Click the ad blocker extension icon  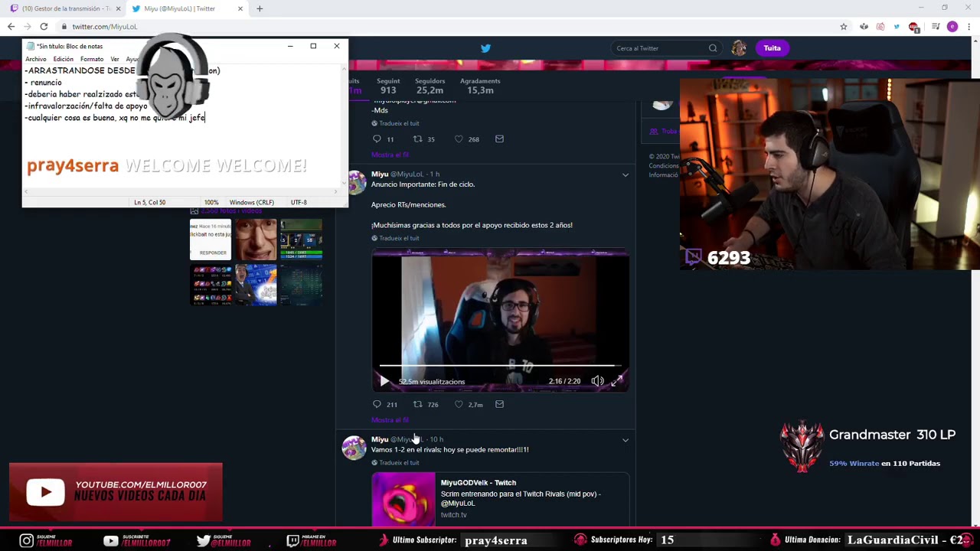pyautogui.click(x=913, y=27)
